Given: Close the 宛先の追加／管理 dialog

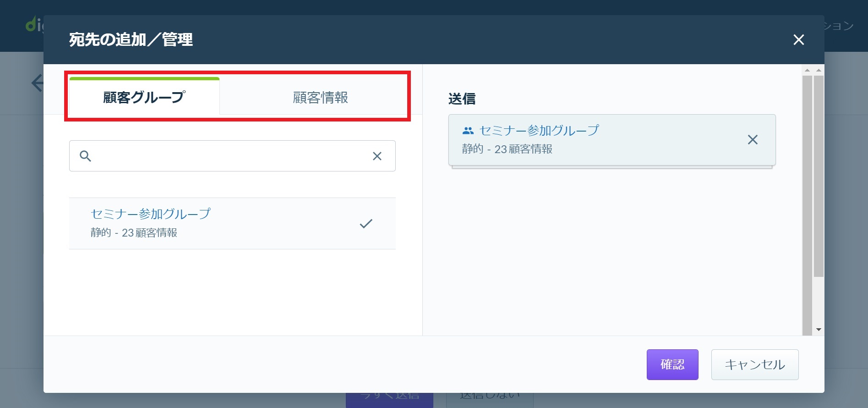Looking at the screenshot, I should pos(798,40).
